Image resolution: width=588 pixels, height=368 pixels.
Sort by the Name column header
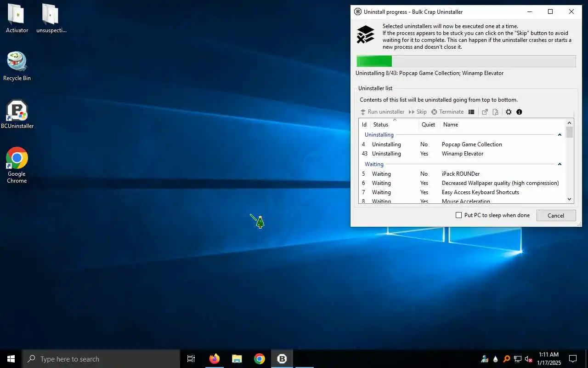(503, 125)
